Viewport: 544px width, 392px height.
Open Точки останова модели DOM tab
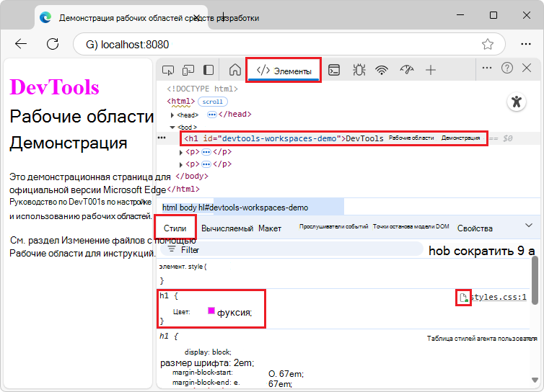point(411,226)
